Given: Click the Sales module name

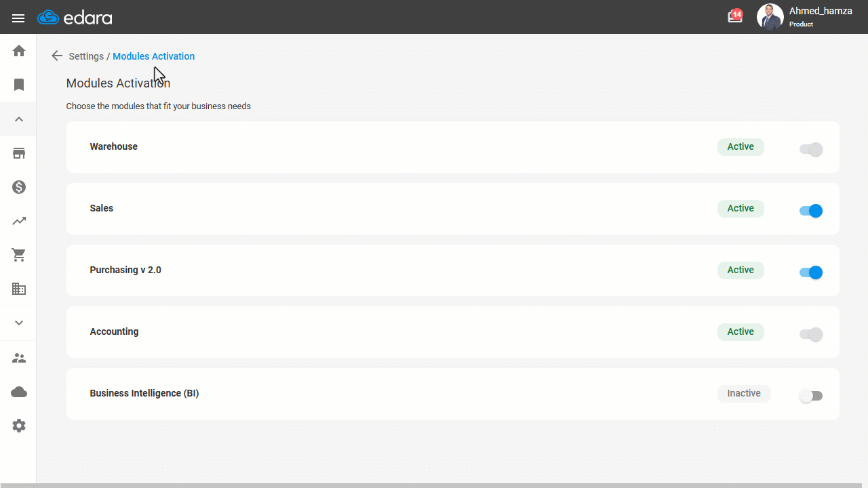Looking at the screenshot, I should tap(102, 208).
